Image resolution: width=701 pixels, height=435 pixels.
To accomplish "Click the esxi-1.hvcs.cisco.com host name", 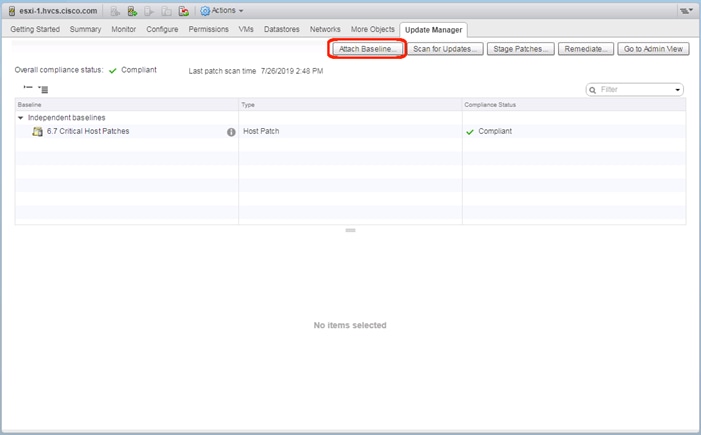I will coord(58,11).
